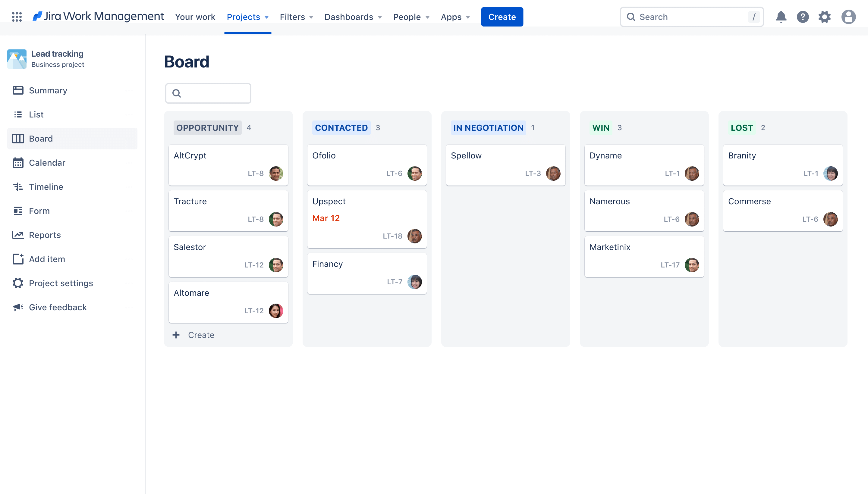Viewport: 868px width, 494px height.
Task: Click the Reports icon in sidebar
Action: pyautogui.click(x=18, y=235)
